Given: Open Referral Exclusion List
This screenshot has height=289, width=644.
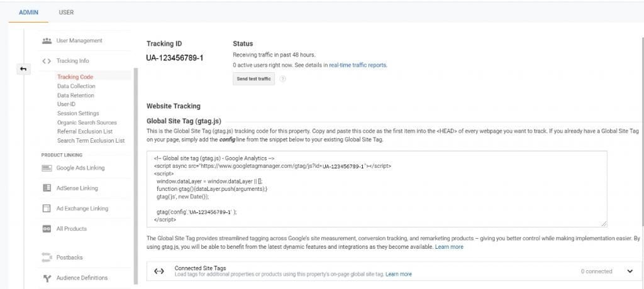Looking at the screenshot, I should [85, 131].
